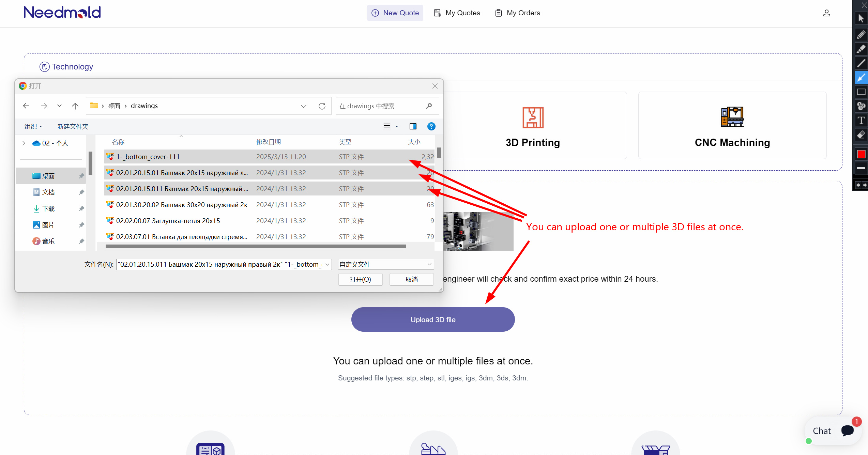
Task: Select the text annotation tool
Action: pos(861,121)
